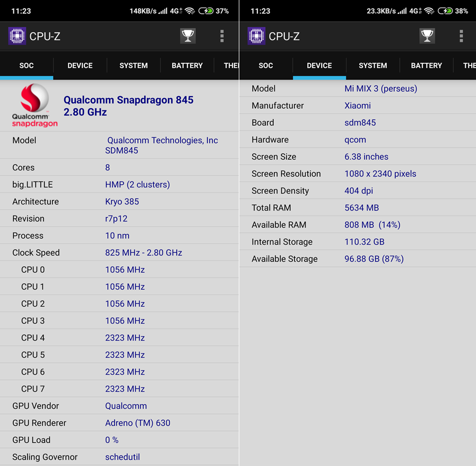
Task: Switch to BATTERY tab in left screen
Action: (x=187, y=66)
